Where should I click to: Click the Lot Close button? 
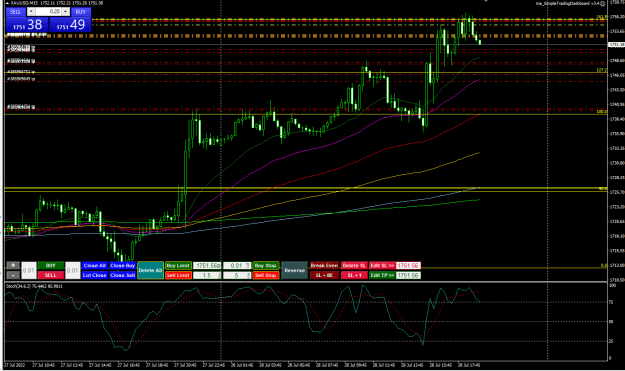pyautogui.click(x=94, y=275)
